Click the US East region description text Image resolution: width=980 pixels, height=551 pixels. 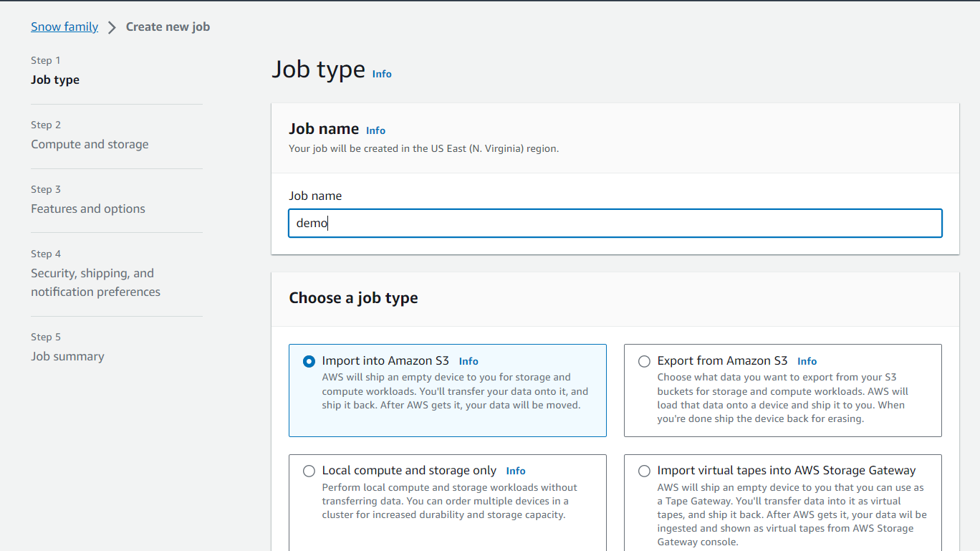pos(423,149)
